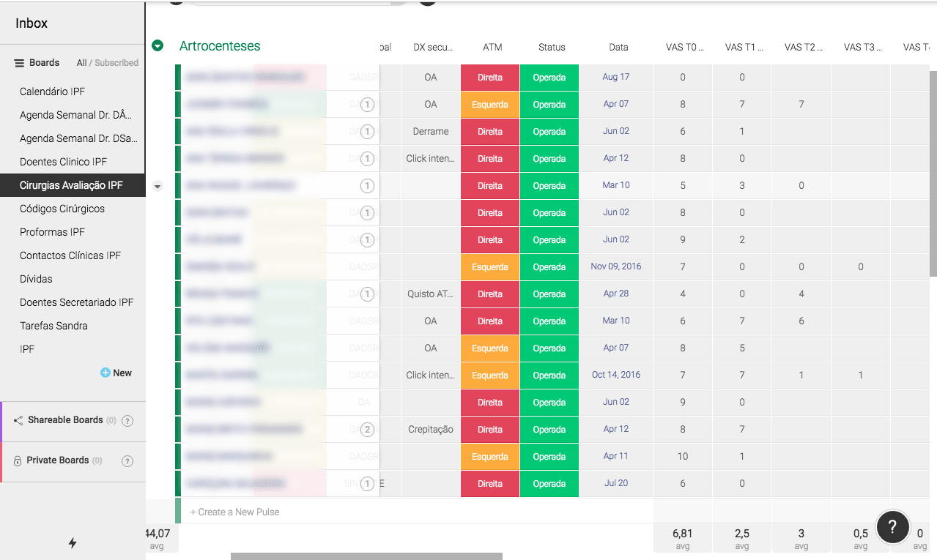The height and width of the screenshot is (560, 937).
Task: Click the plus icon beside New
Action: pos(105,373)
